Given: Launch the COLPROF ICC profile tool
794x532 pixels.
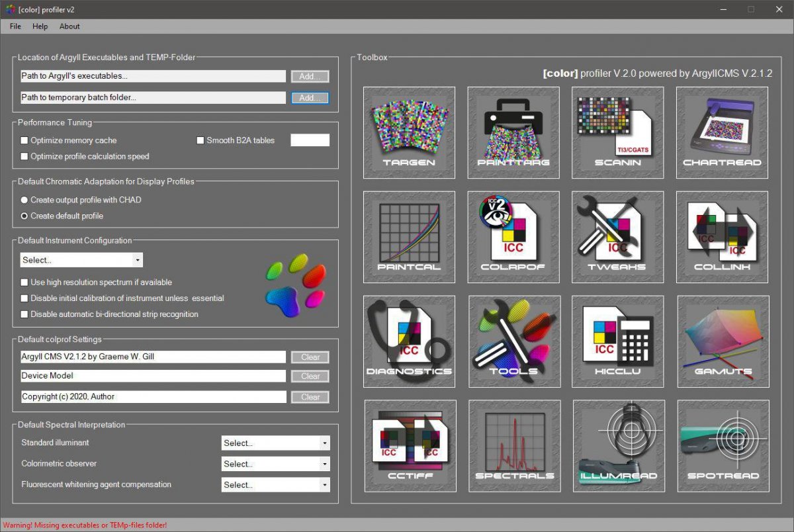Looking at the screenshot, I should 513,237.
